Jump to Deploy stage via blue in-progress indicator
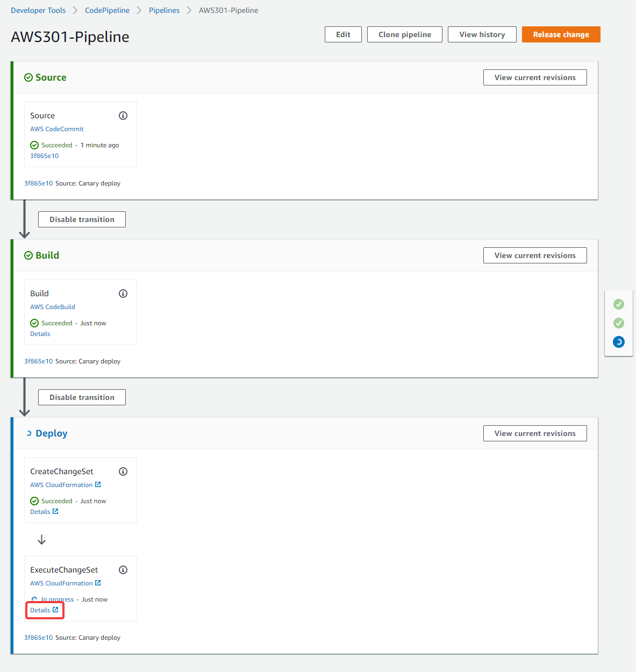 [x=619, y=342]
